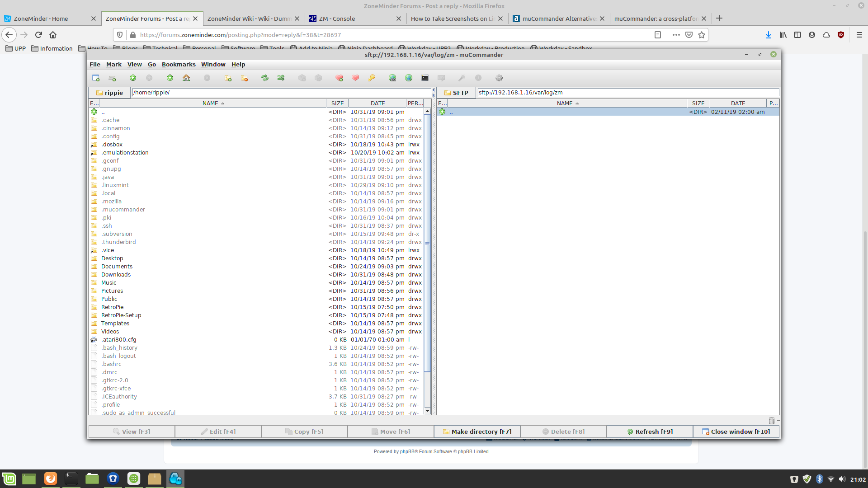Click the Home folder icon in muCommander
Viewport: 868px width, 488px height.
pos(186,78)
